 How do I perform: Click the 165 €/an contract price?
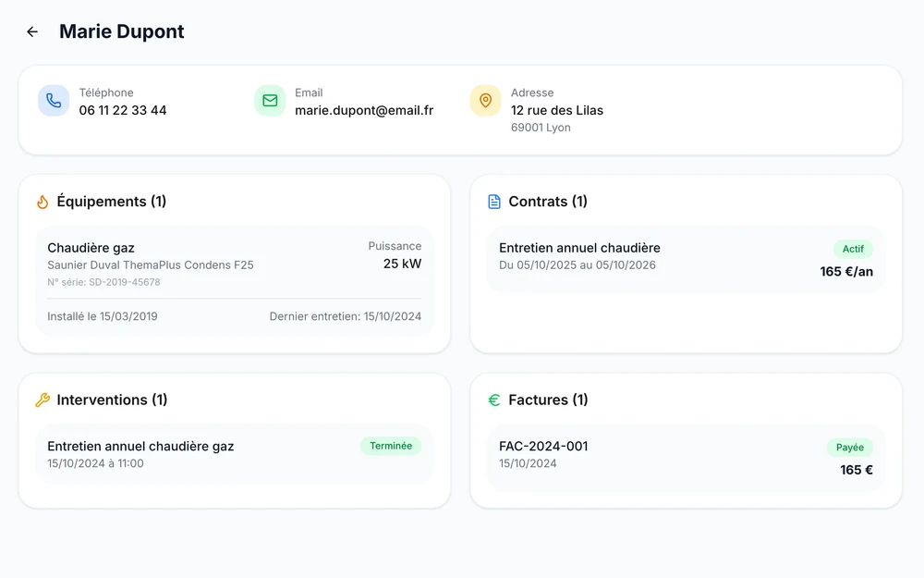point(846,272)
